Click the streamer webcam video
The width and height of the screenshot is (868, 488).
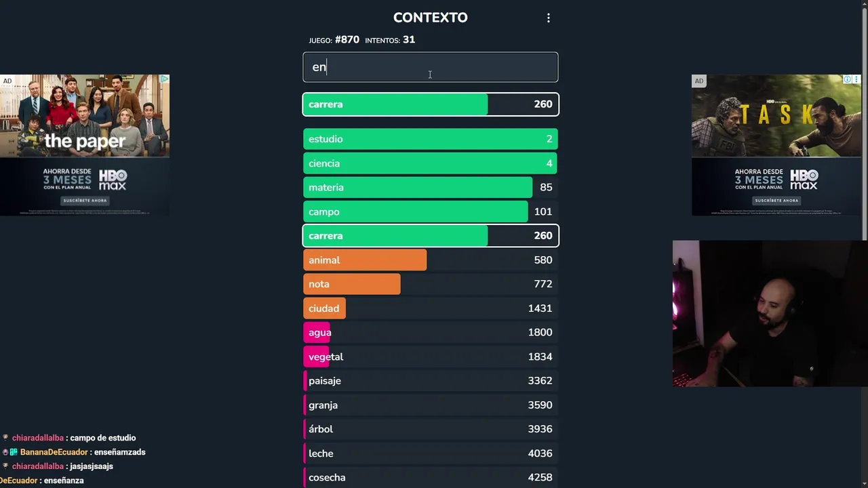tap(770, 313)
